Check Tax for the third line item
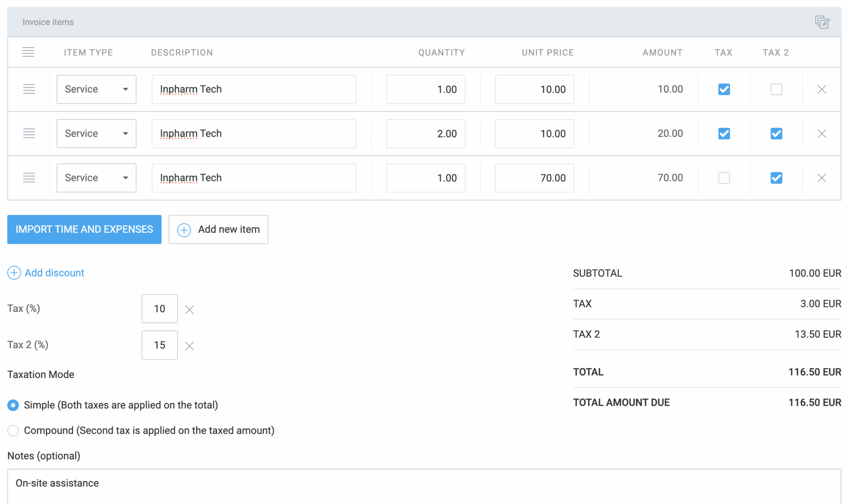The width and height of the screenshot is (848, 504). point(723,178)
